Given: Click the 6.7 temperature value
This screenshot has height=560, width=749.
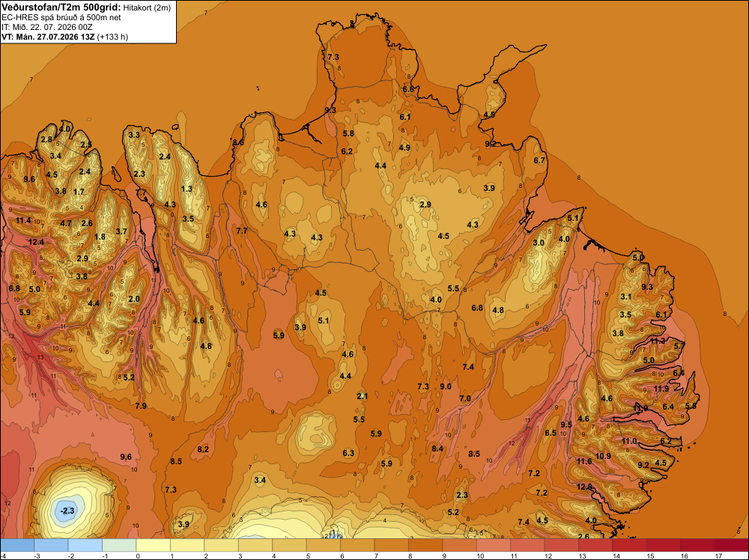Looking at the screenshot, I should click(x=539, y=160).
